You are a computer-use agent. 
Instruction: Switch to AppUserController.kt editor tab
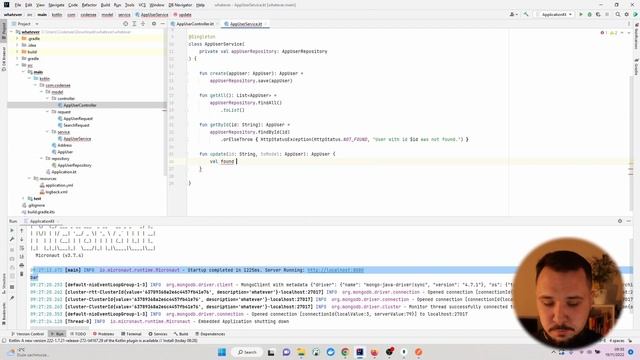[x=194, y=24]
